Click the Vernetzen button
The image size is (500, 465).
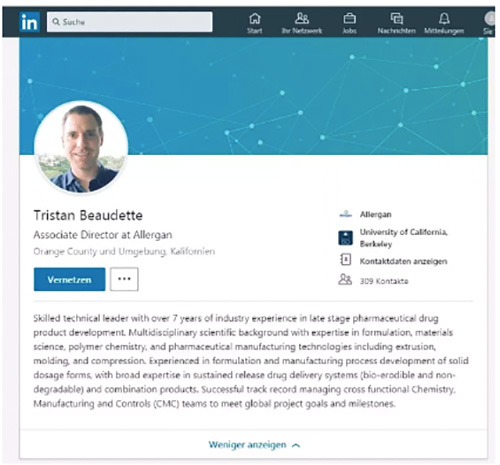(x=69, y=279)
